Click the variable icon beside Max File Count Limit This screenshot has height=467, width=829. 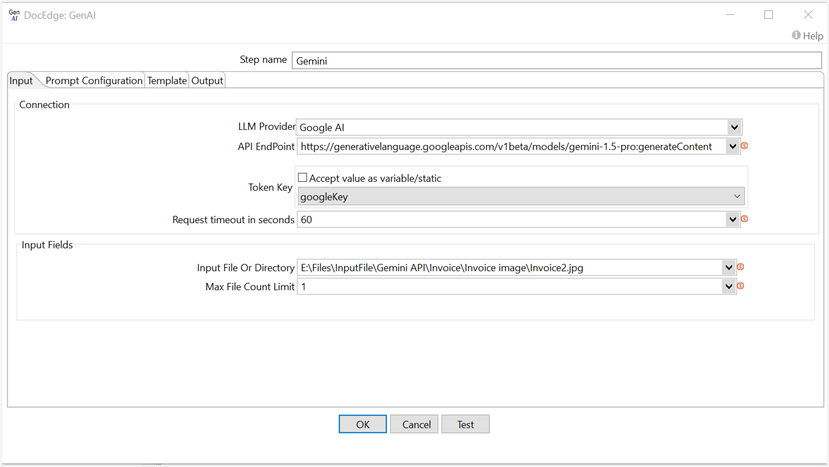741,287
